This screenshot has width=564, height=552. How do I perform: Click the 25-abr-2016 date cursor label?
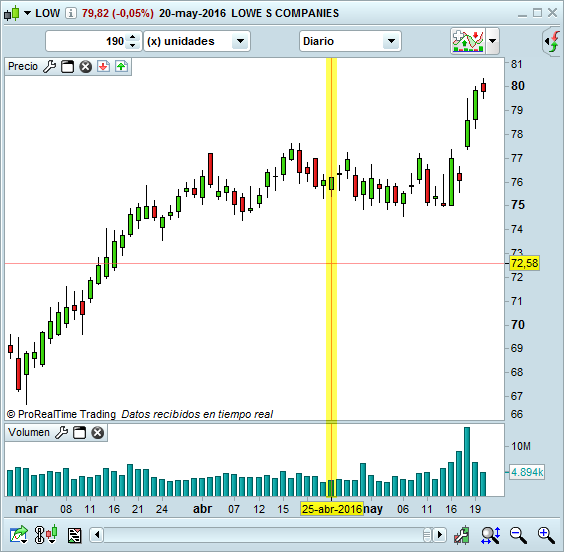pos(332,509)
